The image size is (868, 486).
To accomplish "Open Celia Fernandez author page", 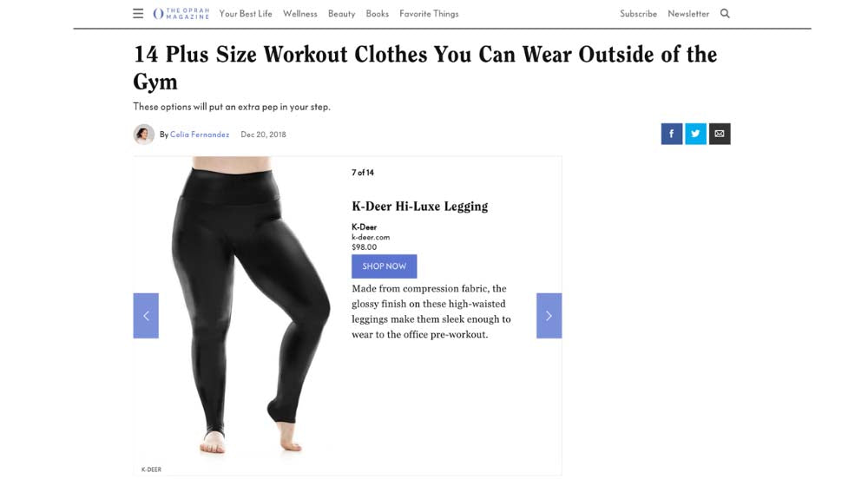I will pos(200,135).
